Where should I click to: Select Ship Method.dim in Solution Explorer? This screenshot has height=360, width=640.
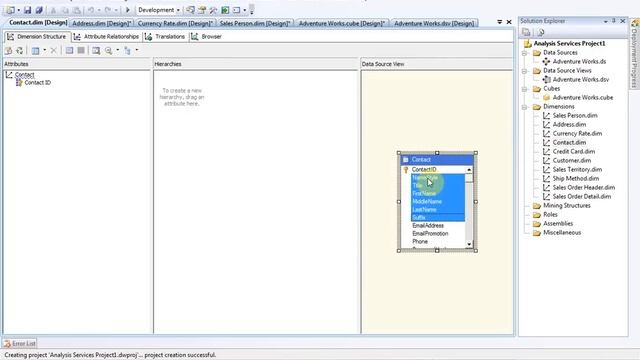(x=576, y=178)
